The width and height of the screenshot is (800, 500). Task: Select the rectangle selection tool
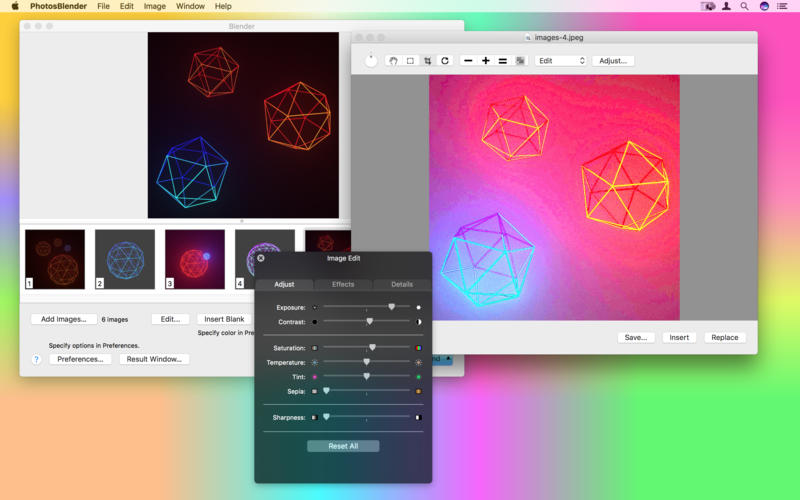tap(410, 61)
